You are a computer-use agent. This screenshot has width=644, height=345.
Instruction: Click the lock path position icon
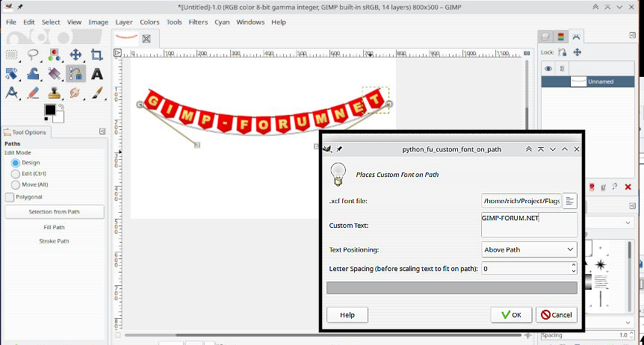(577, 52)
